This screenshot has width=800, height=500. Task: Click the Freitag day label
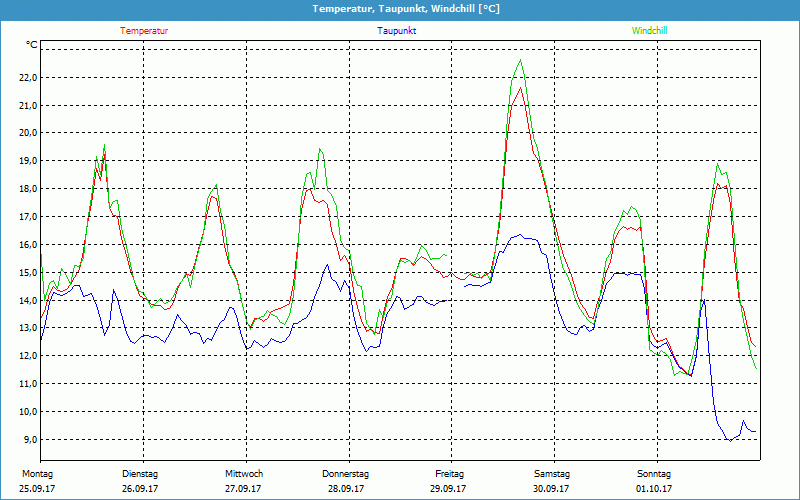pos(449,474)
